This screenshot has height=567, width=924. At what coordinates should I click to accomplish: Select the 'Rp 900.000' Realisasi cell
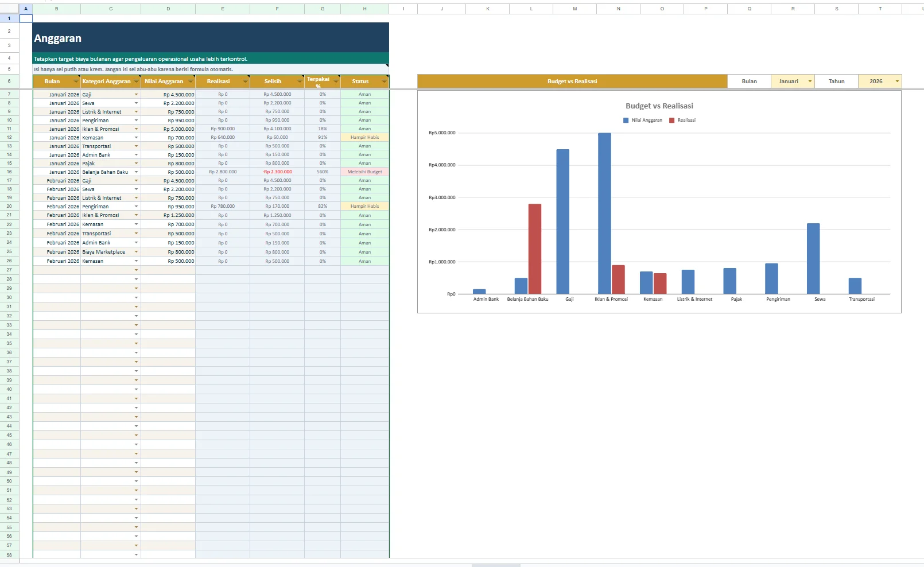pyautogui.click(x=223, y=129)
